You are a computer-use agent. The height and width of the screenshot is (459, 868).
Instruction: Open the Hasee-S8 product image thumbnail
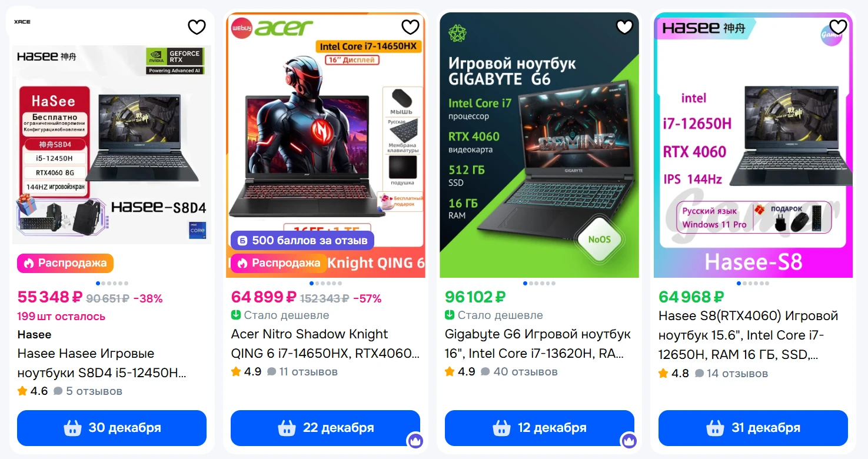[753, 145]
